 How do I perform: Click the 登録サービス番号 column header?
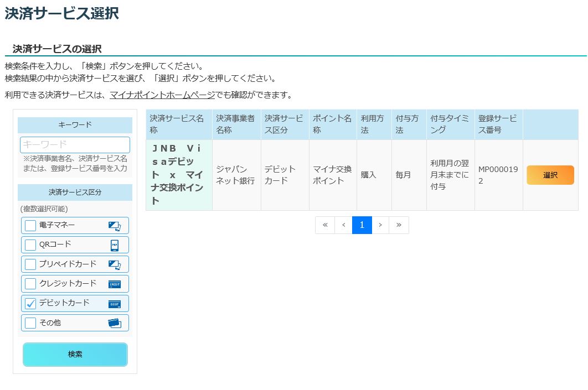[x=499, y=124]
